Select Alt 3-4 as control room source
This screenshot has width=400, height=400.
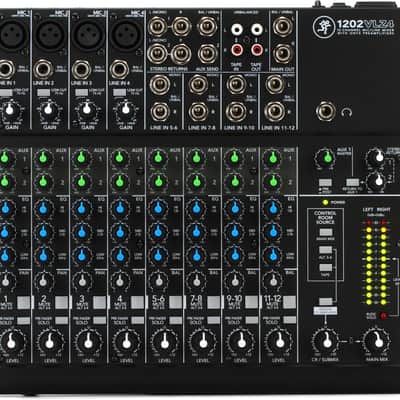click(326, 250)
